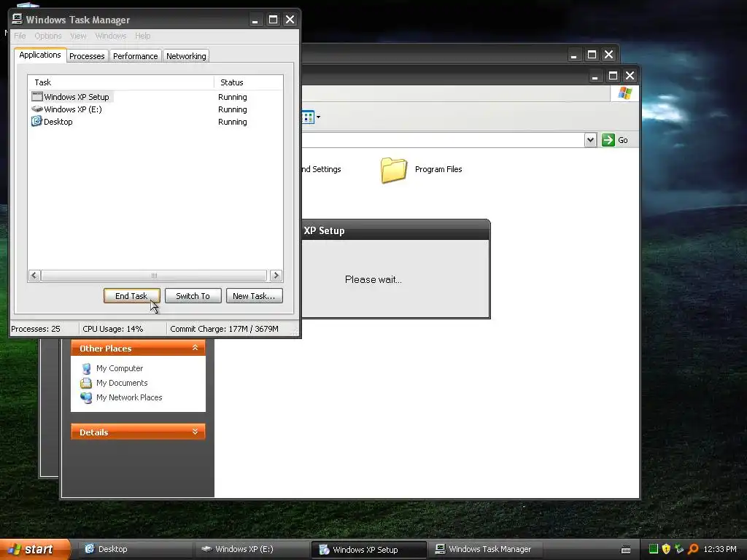747x560 pixels.
Task: Open My Documents link in Other Places
Action: coord(122,383)
